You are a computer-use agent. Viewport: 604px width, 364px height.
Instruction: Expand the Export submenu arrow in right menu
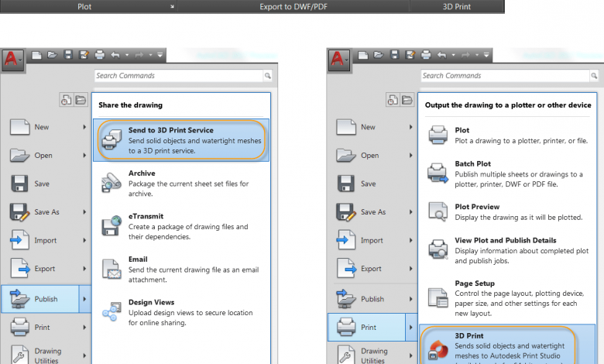[x=411, y=269]
